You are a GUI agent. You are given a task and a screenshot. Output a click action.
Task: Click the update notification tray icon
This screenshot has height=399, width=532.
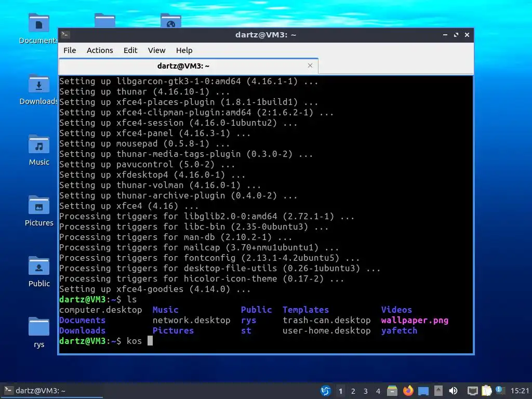(500, 390)
